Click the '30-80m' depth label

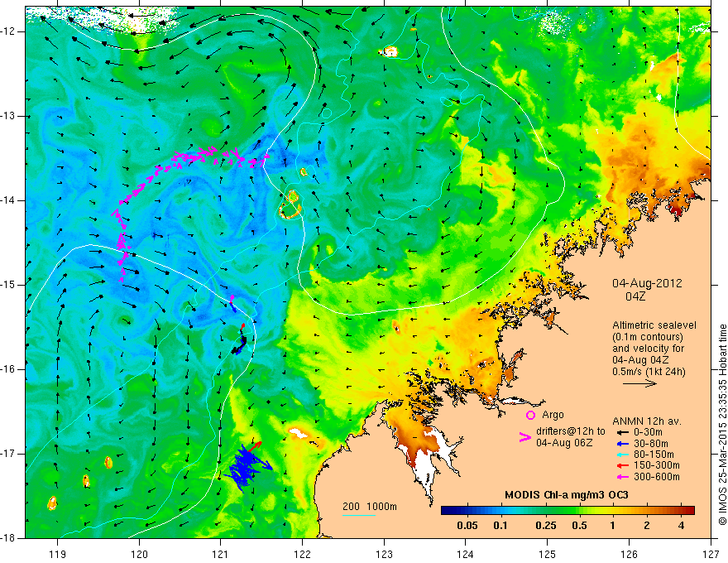651,443
